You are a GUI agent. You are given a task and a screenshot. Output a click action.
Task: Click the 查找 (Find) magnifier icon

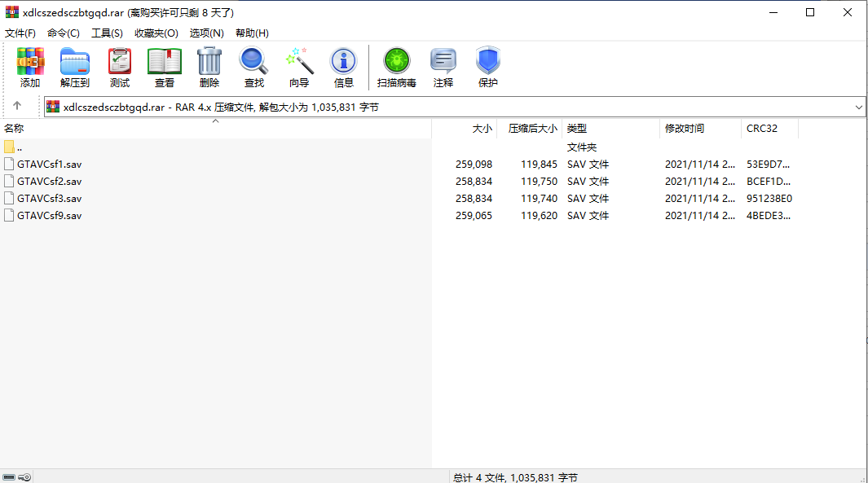[x=253, y=61]
